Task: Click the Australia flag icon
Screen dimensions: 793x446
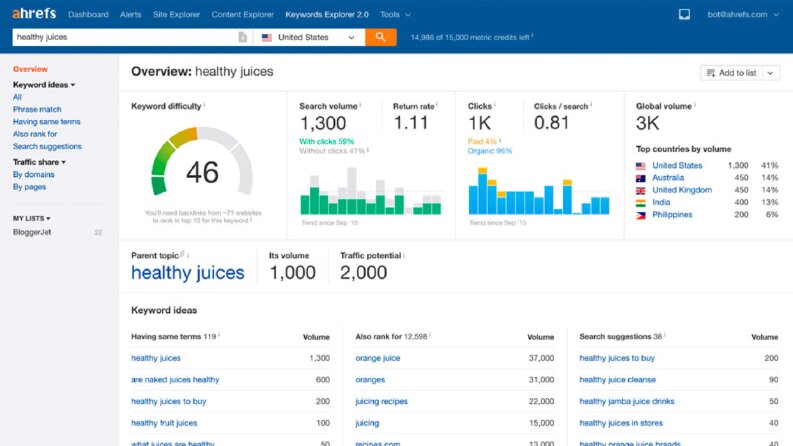Action: coord(640,178)
